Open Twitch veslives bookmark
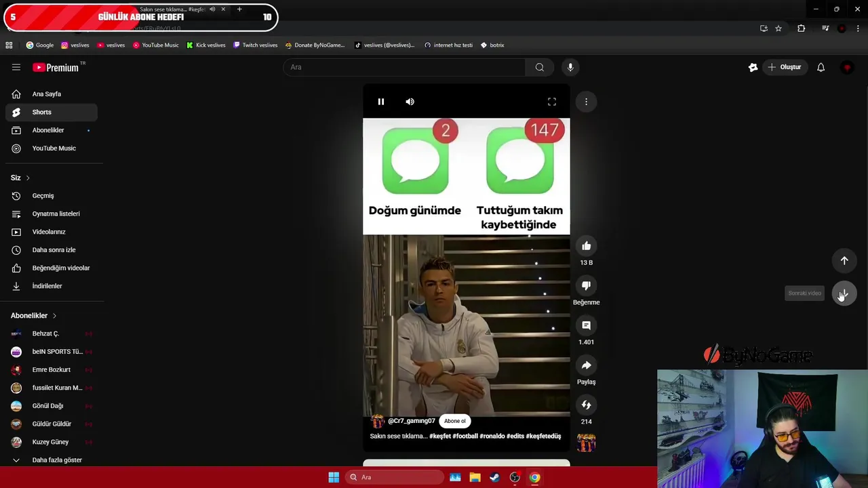The height and width of the screenshot is (488, 868). pos(255,45)
